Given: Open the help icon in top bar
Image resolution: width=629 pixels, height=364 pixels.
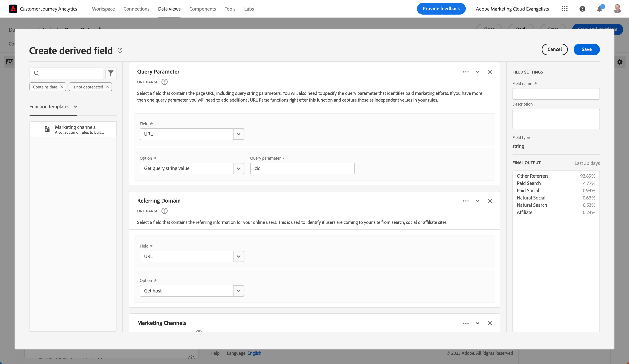Looking at the screenshot, I should (x=582, y=9).
